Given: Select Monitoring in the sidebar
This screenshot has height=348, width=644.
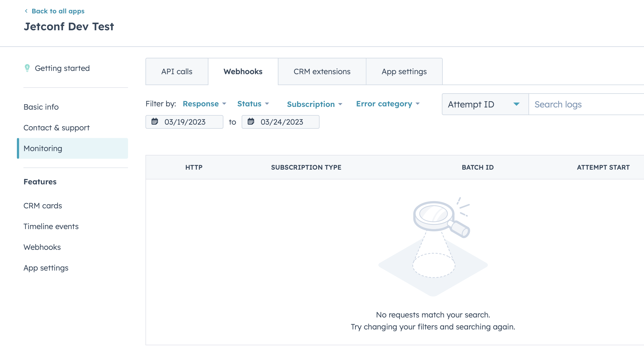Looking at the screenshot, I should [x=42, y=148].
